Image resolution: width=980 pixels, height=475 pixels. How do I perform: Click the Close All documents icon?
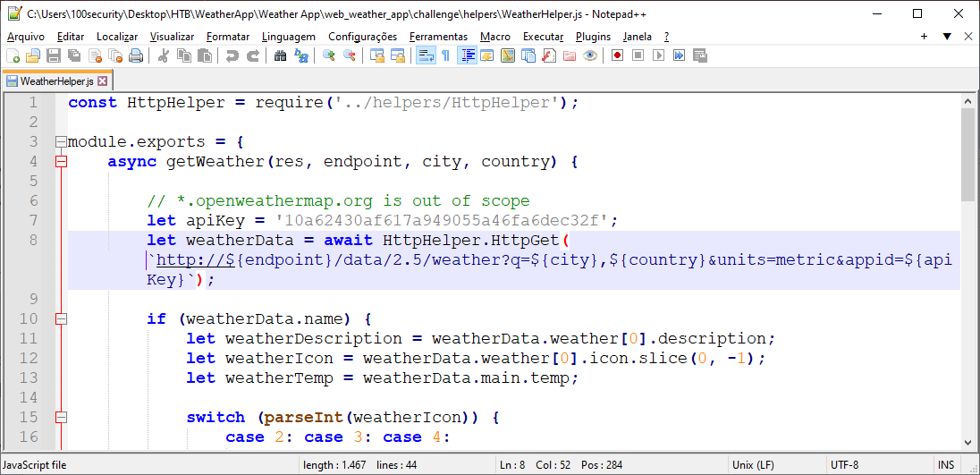115,55
